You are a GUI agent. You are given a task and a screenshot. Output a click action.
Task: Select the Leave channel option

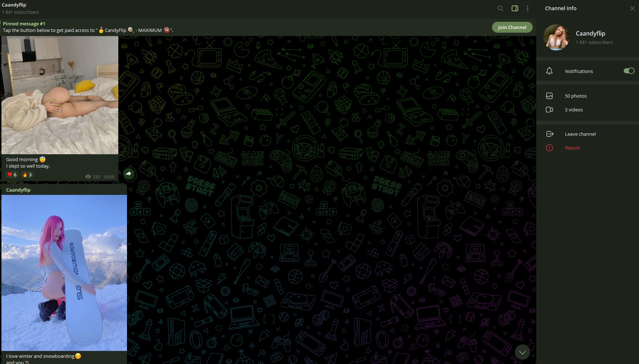pos(580,134)
